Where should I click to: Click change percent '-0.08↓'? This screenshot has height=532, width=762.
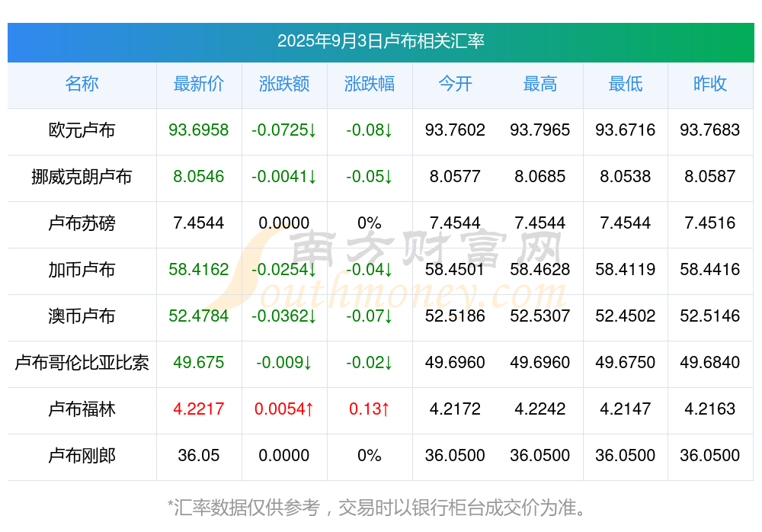point(370,130)
